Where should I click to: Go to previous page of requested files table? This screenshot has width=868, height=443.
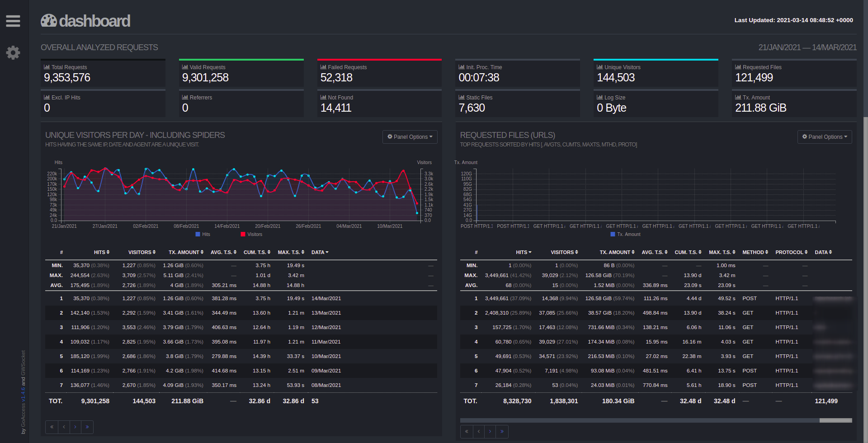pyautogui.click(x=479, y=431)
